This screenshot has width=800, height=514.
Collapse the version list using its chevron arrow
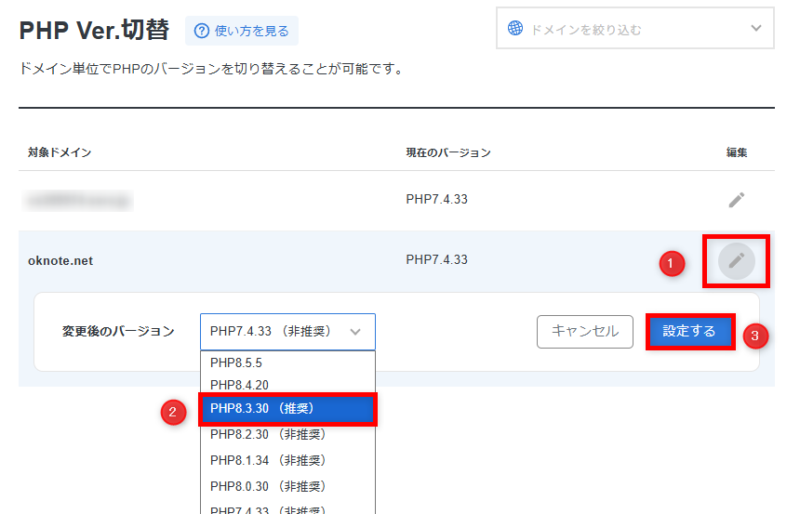[355, 331]
